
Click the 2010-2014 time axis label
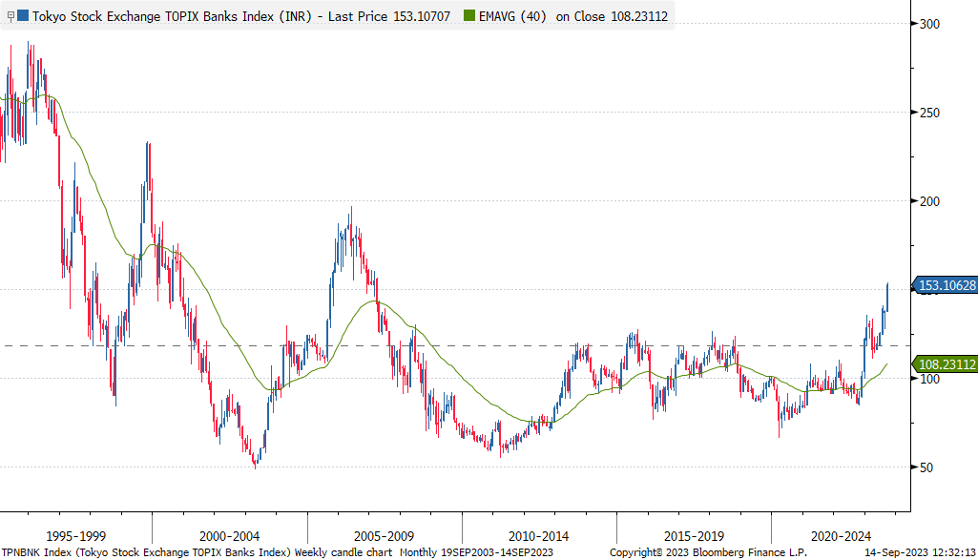[x=538, y=536]
